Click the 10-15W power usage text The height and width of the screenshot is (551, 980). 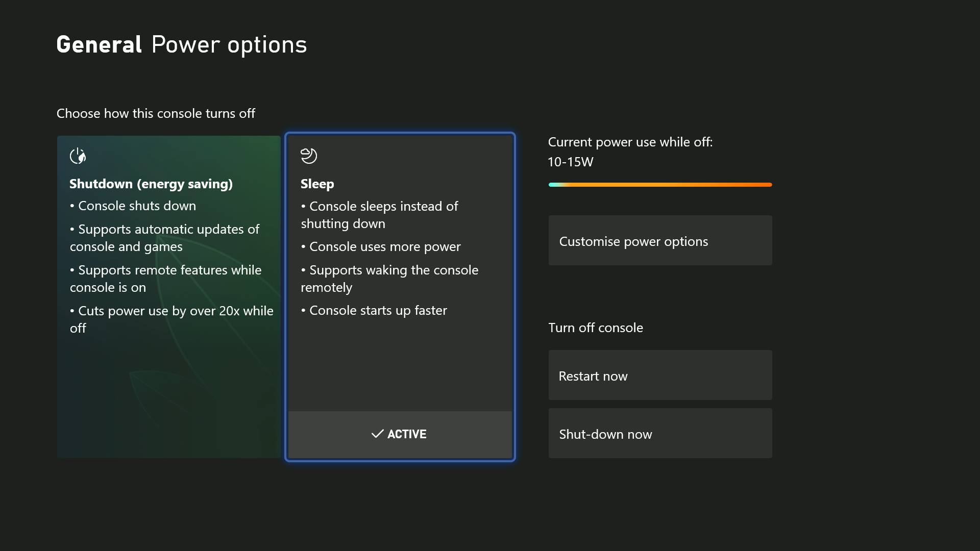click(x=570, y=162)
